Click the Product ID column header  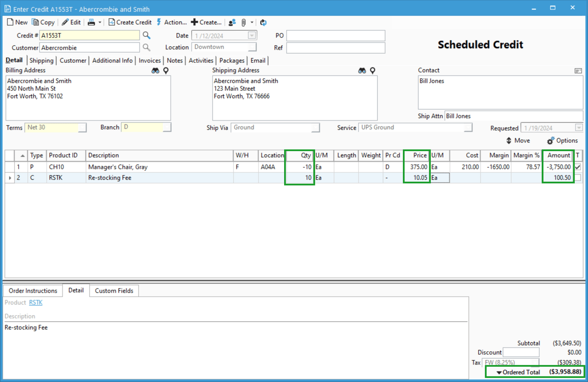pos(66,155)
